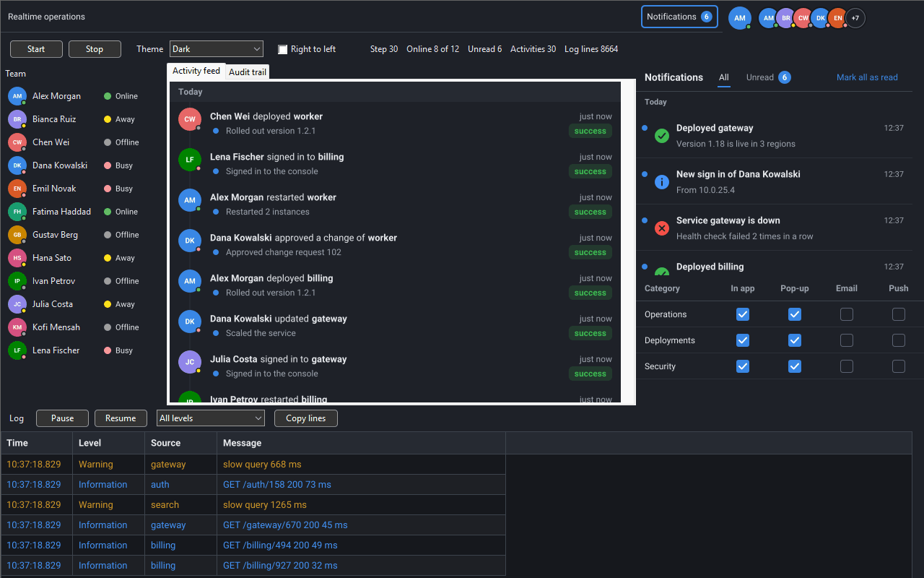Screen dimensions: 924x578
Task: Click the Stop button
Action: tap(95, 49)
